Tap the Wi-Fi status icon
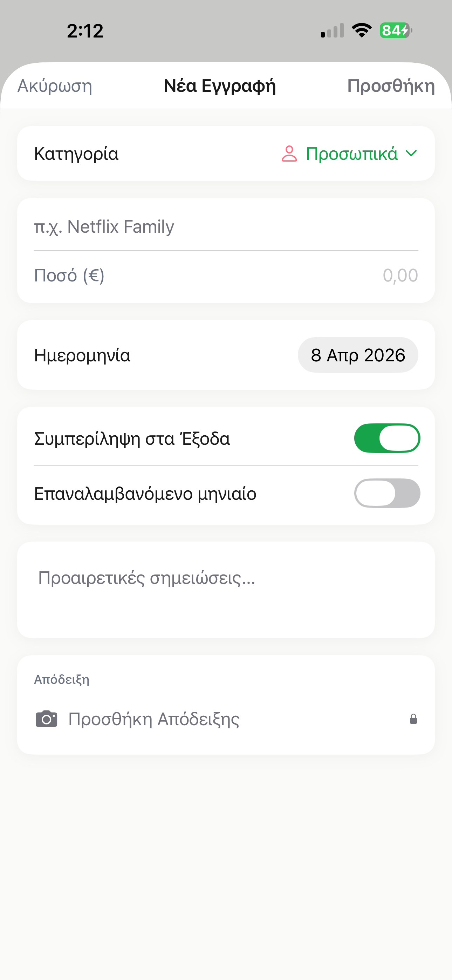This screenshot has width=452, height=980. coord(362,30)
